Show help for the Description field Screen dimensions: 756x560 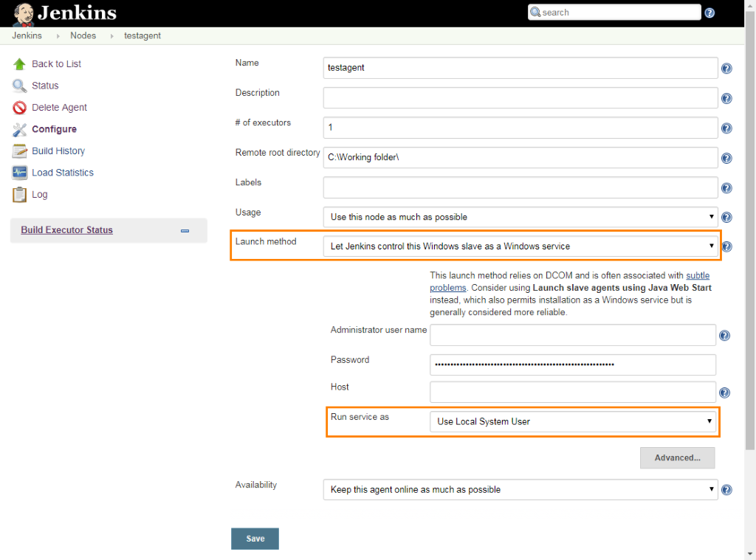coord(726,98)
